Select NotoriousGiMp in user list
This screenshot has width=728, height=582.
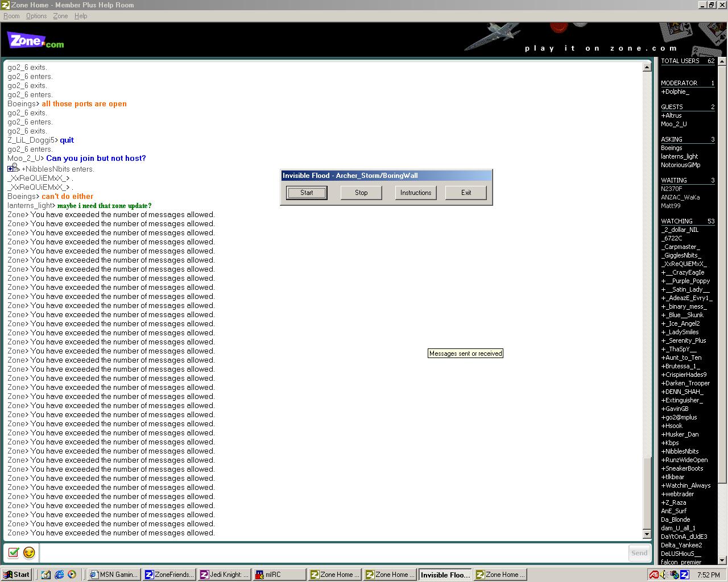pyautogui.click(x=681, y=165)
